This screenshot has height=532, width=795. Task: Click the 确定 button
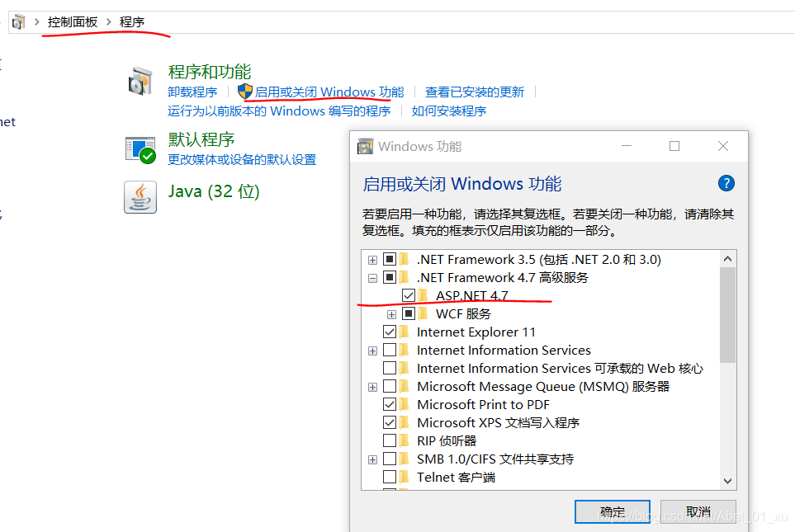613,511
